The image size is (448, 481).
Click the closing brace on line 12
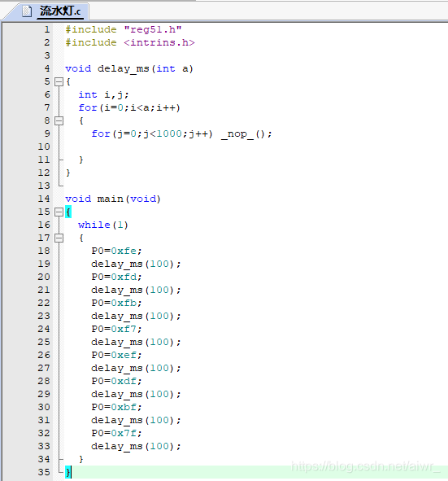click(68, 173)
